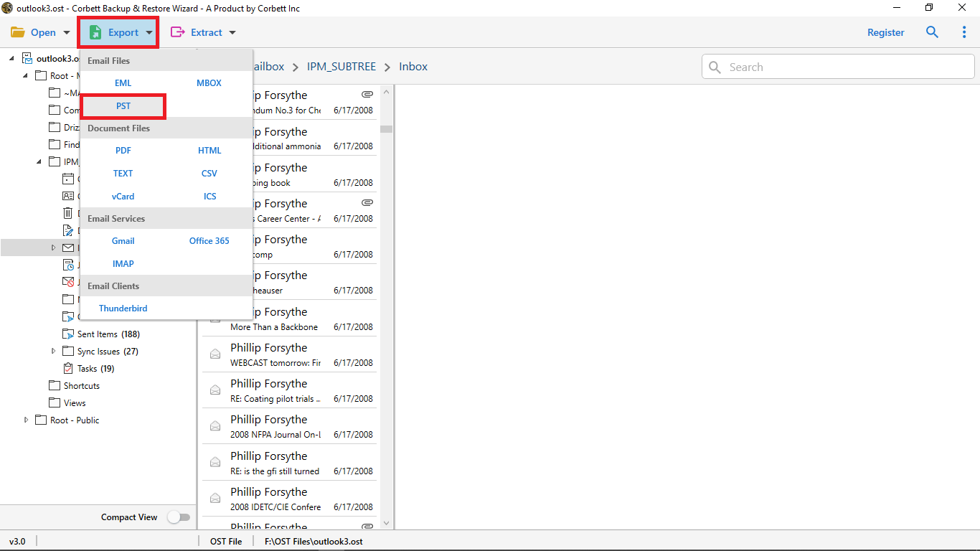Expand the Root - Public node
The width and height of the screenshot is (980, 551).
27,420
